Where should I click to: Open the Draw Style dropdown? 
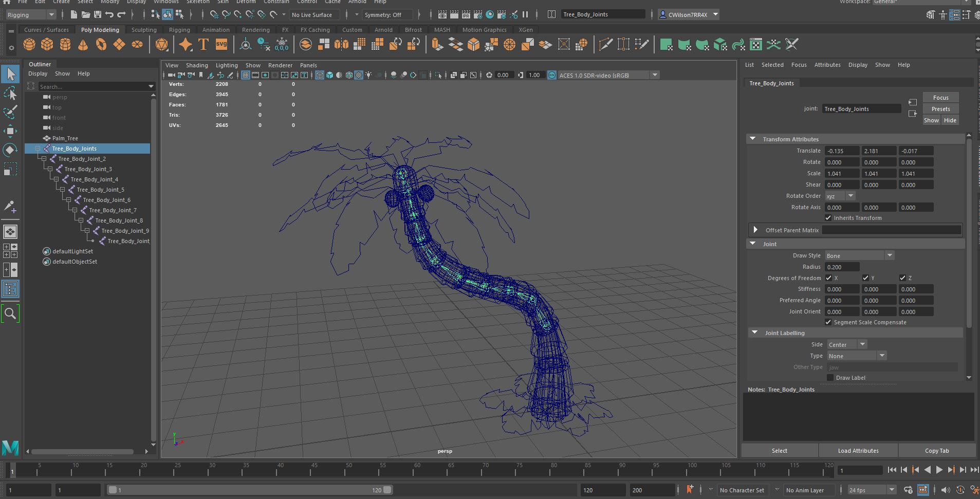(859, 255)
